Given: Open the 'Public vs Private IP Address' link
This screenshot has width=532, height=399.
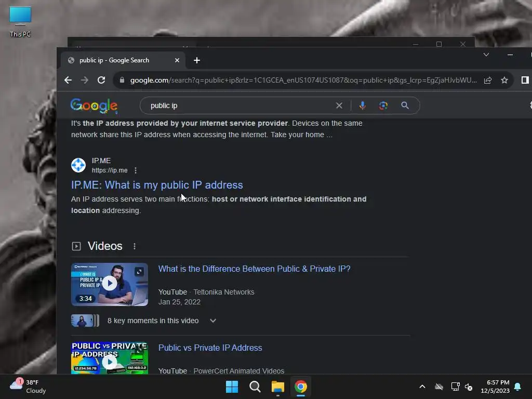Looking at the screenshot, I should coord(210,348).
